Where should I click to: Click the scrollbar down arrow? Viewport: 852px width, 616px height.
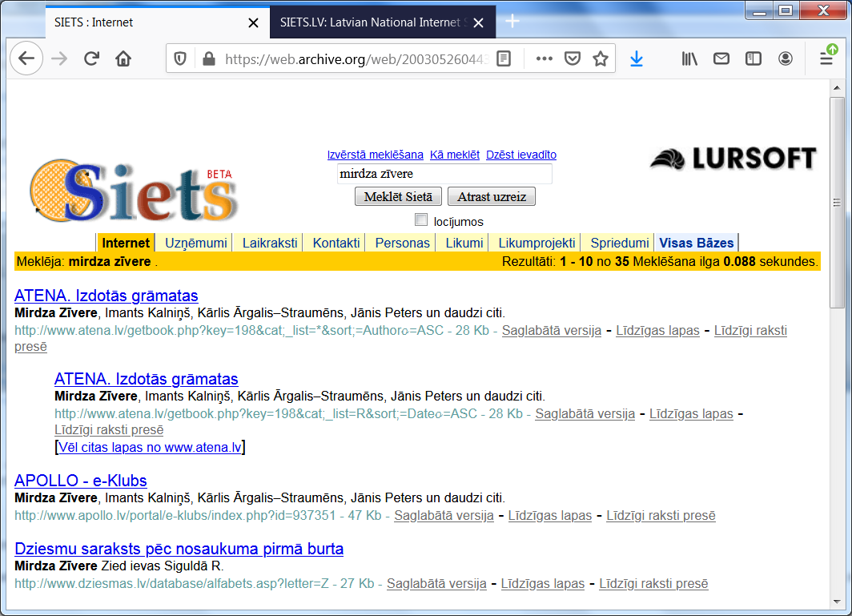click(837, 602)
